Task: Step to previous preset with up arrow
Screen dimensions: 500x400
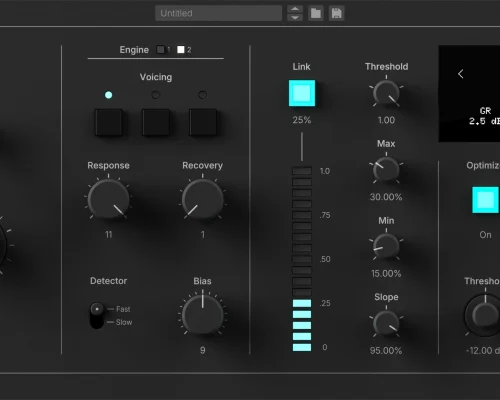Action: (295, 9)
